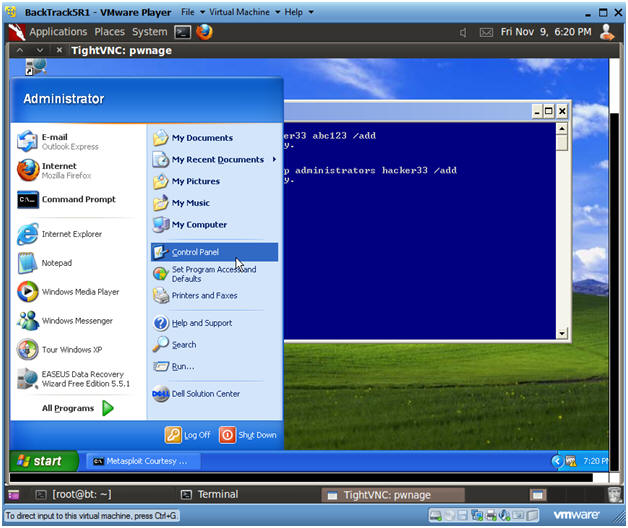
Task: Open VMware Help dropdown menu
Action: click(299, 12)
